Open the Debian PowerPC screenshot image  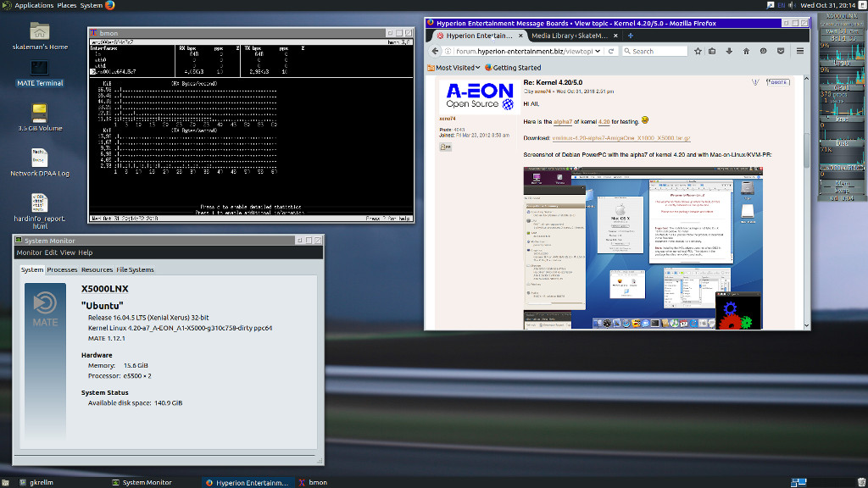(643, 248)
